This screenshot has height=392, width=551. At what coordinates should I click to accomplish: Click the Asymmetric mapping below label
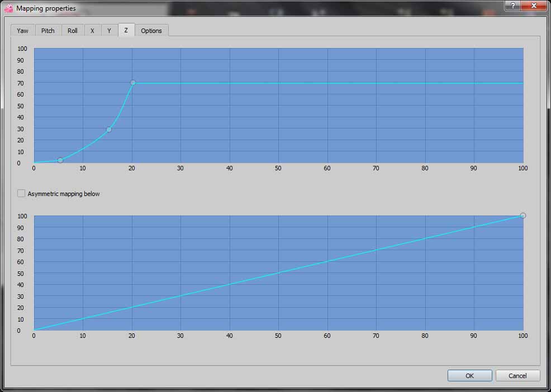[x=64, y=194]
